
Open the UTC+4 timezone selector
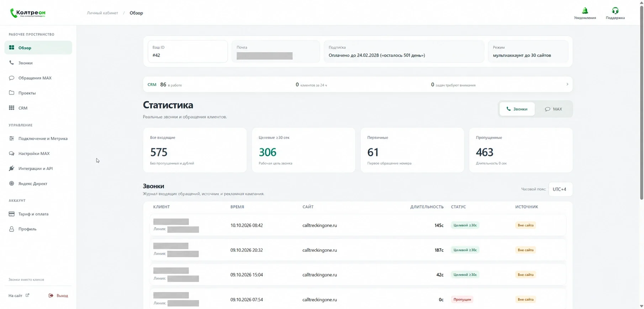click(560, 189)
